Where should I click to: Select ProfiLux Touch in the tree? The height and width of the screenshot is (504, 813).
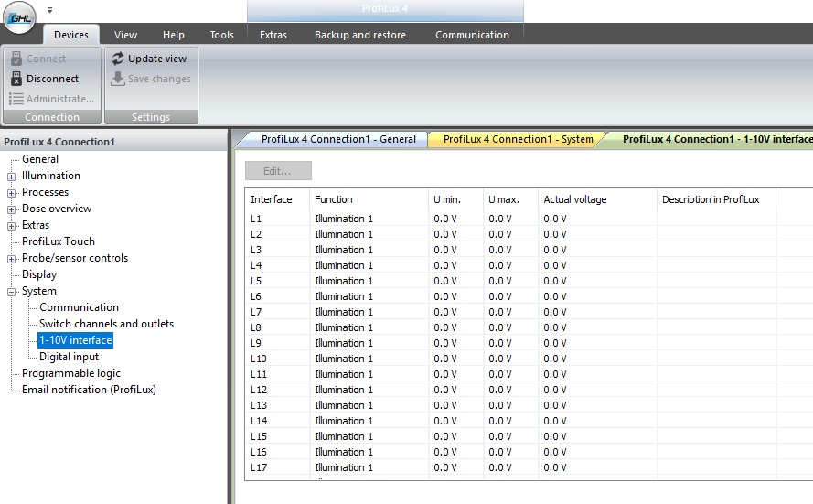coord(59,241)
